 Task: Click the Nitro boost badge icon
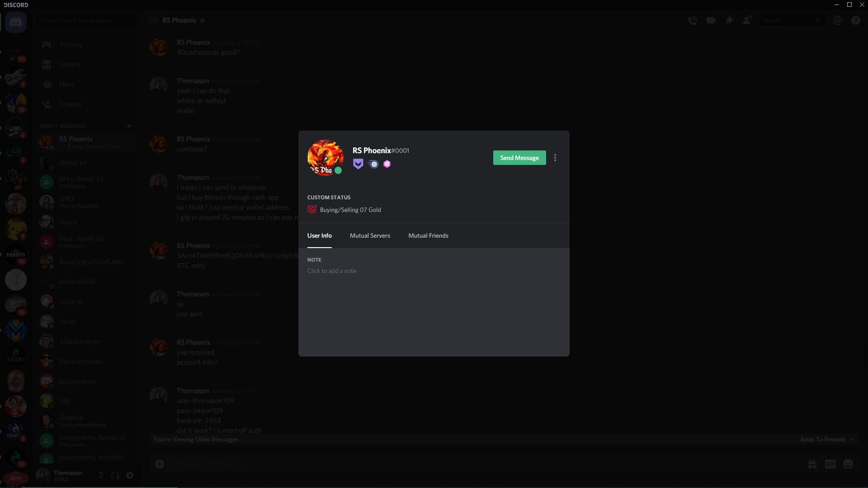[x=387, y=164]
